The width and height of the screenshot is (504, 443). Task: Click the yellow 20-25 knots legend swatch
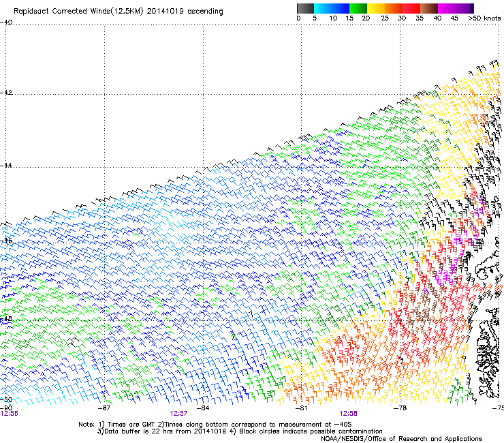(376, 8)
